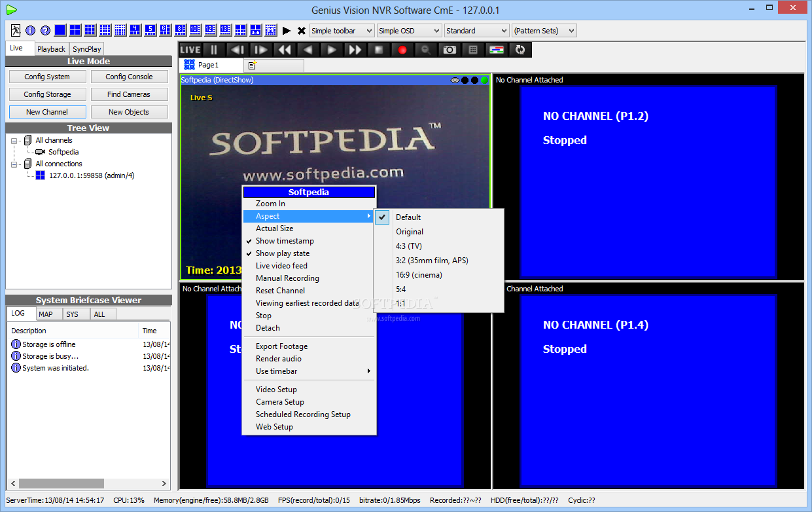Toggle the eye icon on Softpedia channel
Image resolution: width=812 pixels, height=512 pixels.
(x=455, y=80)
